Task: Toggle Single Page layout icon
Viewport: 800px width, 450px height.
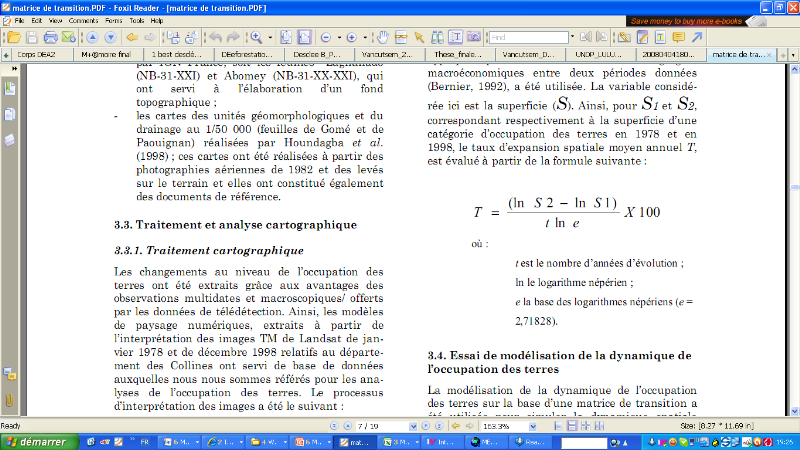Action: pos(558,426)
